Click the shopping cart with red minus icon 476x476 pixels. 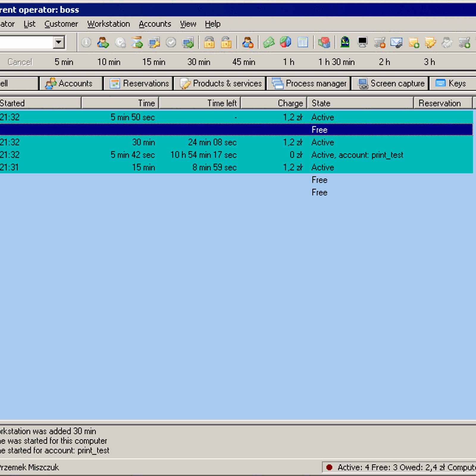pos(380,43)
